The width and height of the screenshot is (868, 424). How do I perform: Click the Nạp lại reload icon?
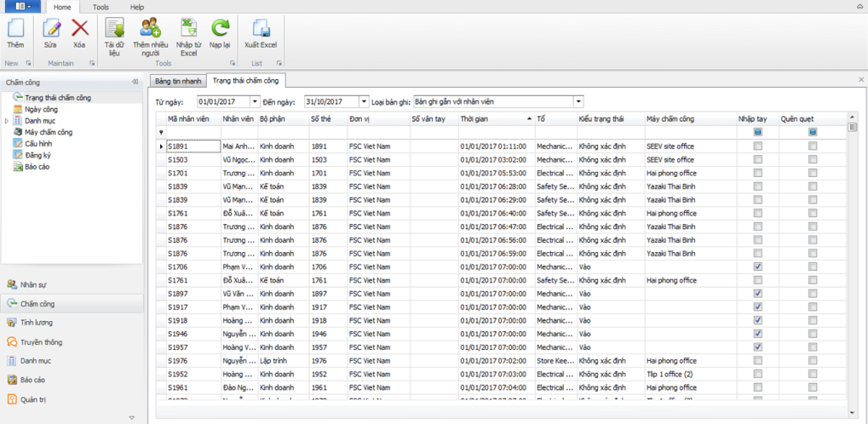point(221,28)
